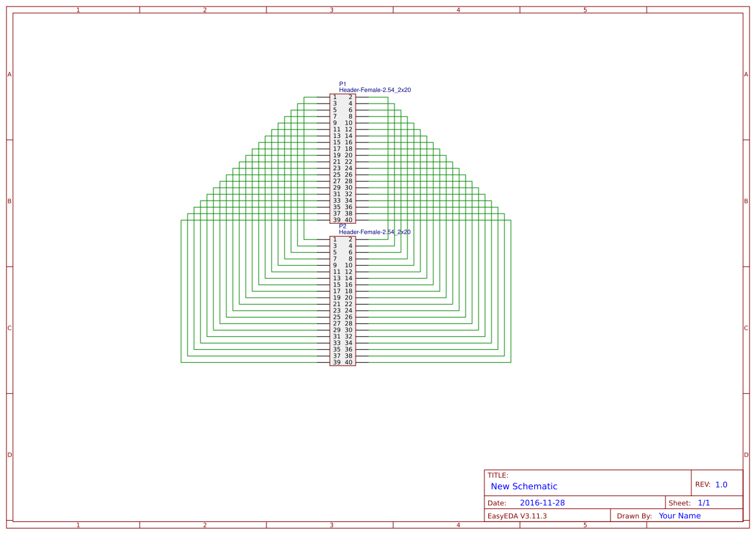The height and width of the screenshot is (535, 756).
Task: Click grid reference letter D on the right border
Action: click(746, 455)
